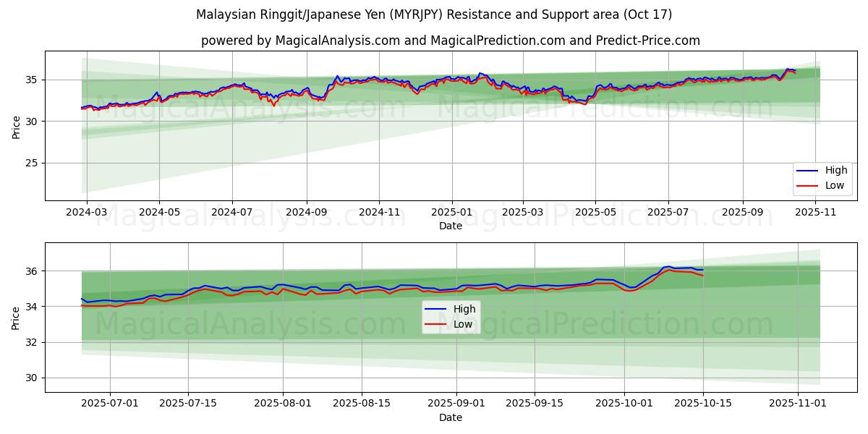
Task: Select 'High' in the top chart legend
Action: 835,171
